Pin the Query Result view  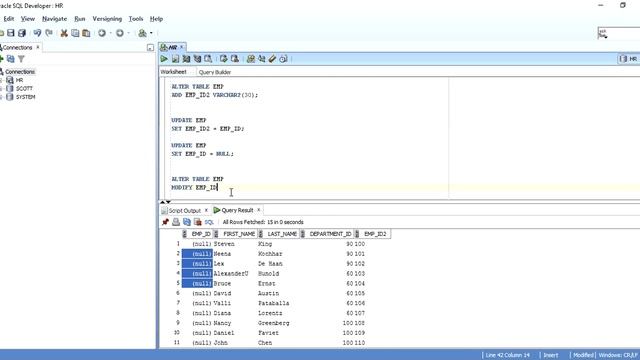165,222
